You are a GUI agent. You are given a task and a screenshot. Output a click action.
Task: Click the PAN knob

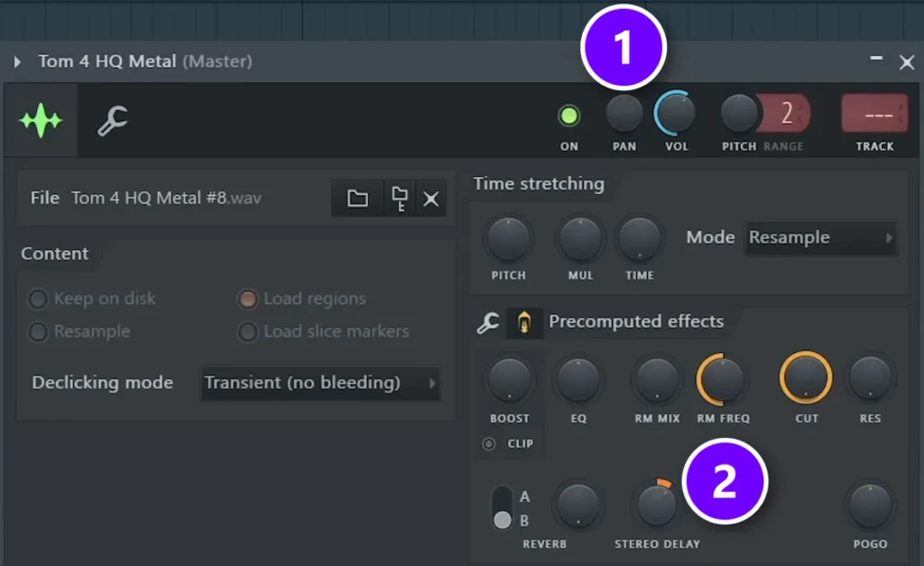coord(624,114)
